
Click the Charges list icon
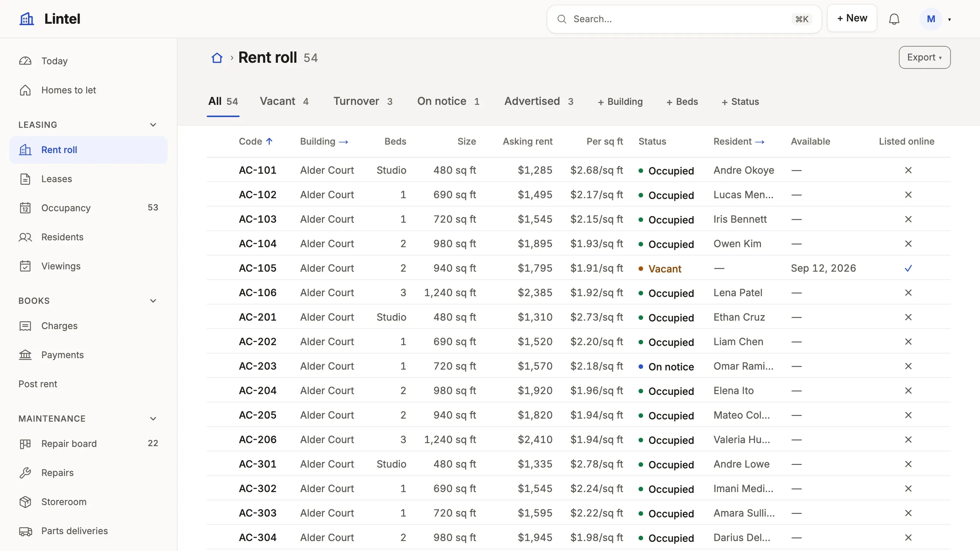coord(25,326)
